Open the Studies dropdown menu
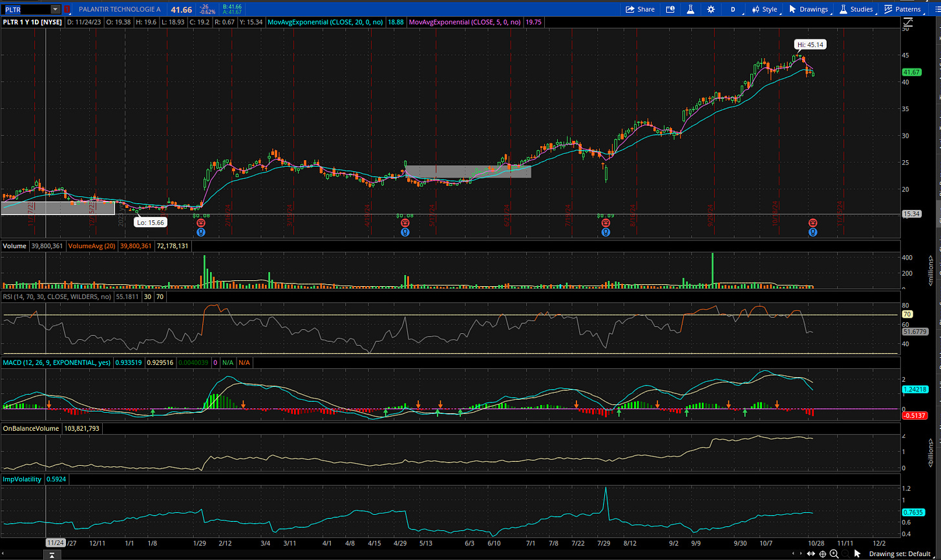The height and width of the screenshot is (560, 941). pyautogui.click(x=857, y=9)
